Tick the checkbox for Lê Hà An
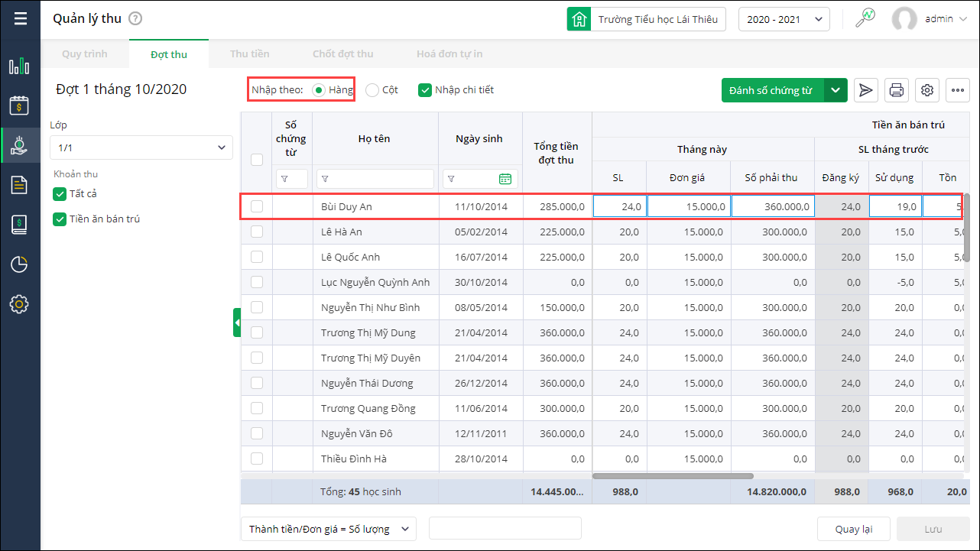Viewport: 980px width, 551px height. (x=257, y=232)
